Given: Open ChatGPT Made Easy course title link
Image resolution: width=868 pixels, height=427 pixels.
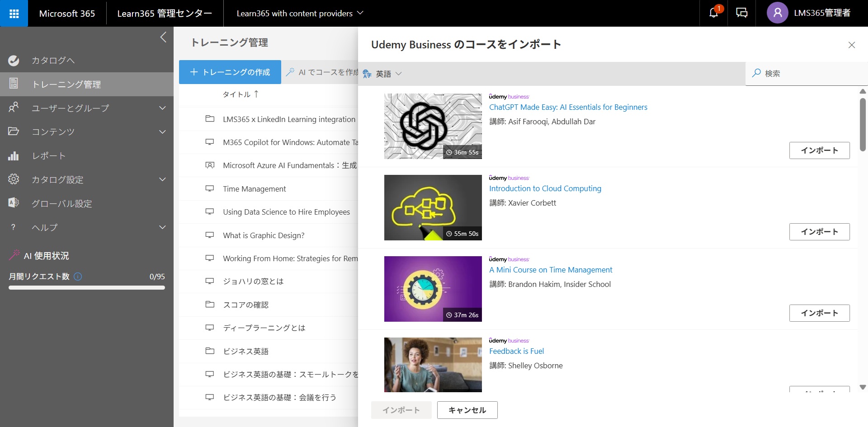Looking at the screenshot, I should pyautogui.click(x=568, y=107).
